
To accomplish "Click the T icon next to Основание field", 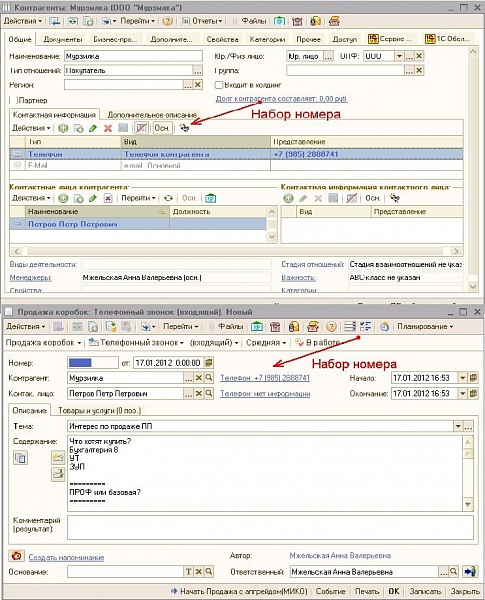I will [188, 572].
